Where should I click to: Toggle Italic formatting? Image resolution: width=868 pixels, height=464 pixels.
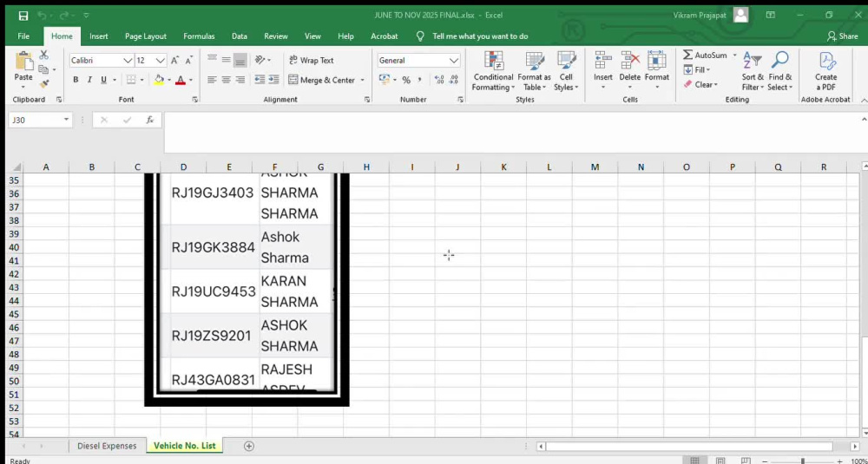89,80
